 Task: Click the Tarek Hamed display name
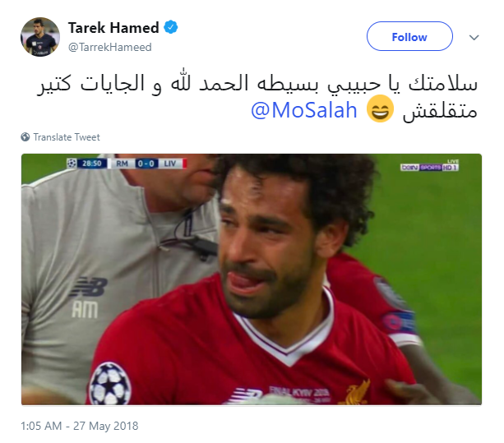click(113, 28)
